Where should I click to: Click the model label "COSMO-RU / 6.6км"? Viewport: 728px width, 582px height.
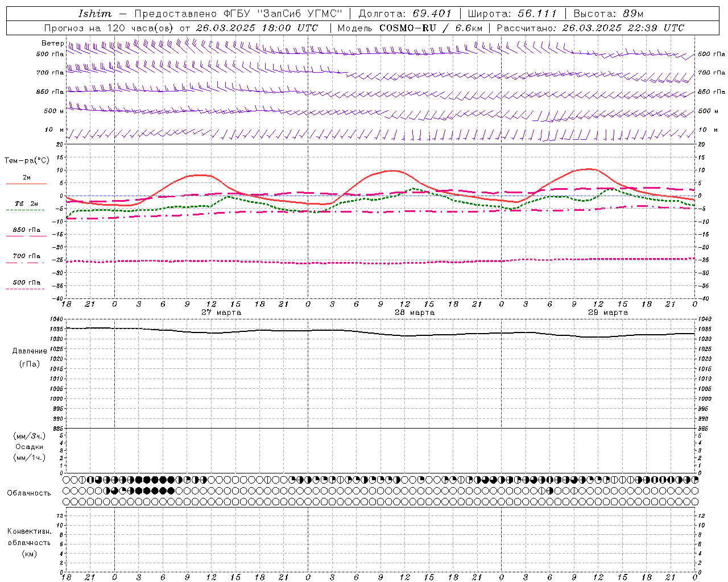(x=431, y=28)
